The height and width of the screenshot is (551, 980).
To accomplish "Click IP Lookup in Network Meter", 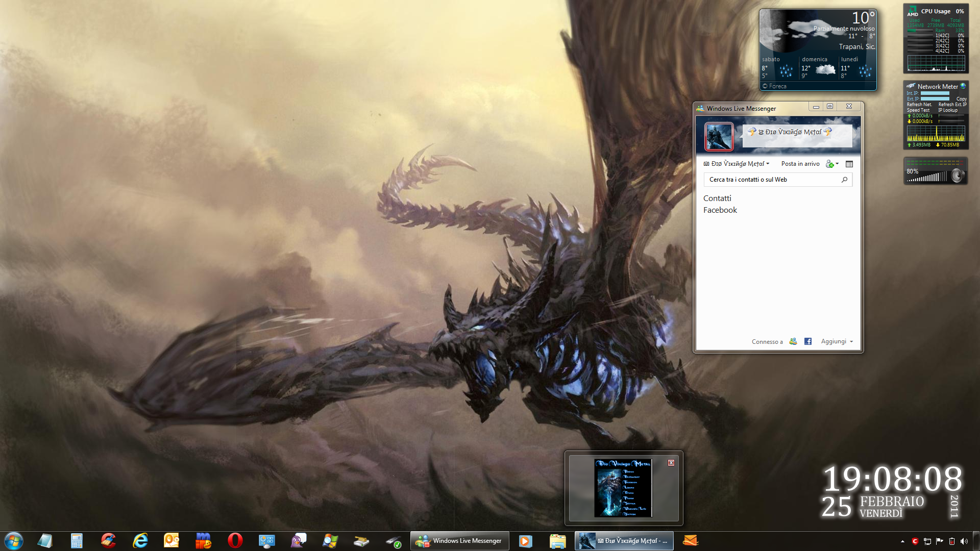I will click(x=948, y=110).
